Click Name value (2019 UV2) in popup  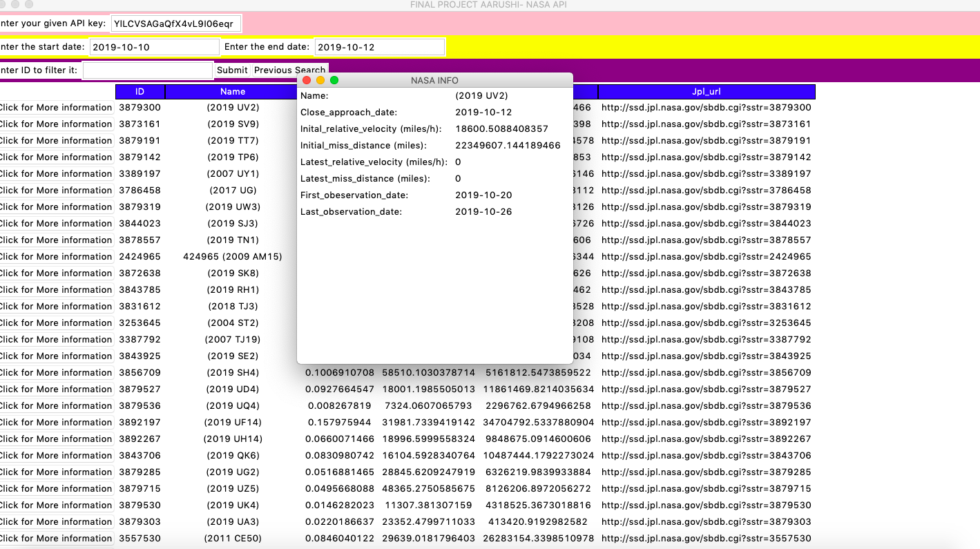(x=481, y=95)
